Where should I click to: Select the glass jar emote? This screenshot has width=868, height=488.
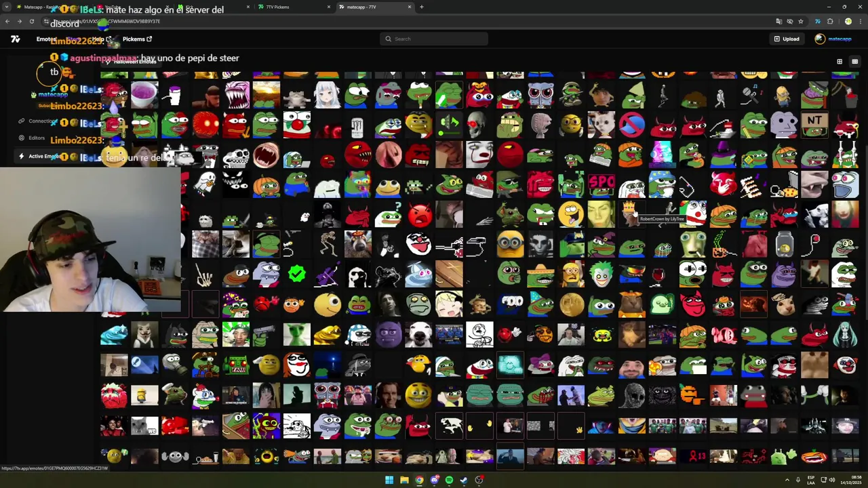[x=784, y=243]
